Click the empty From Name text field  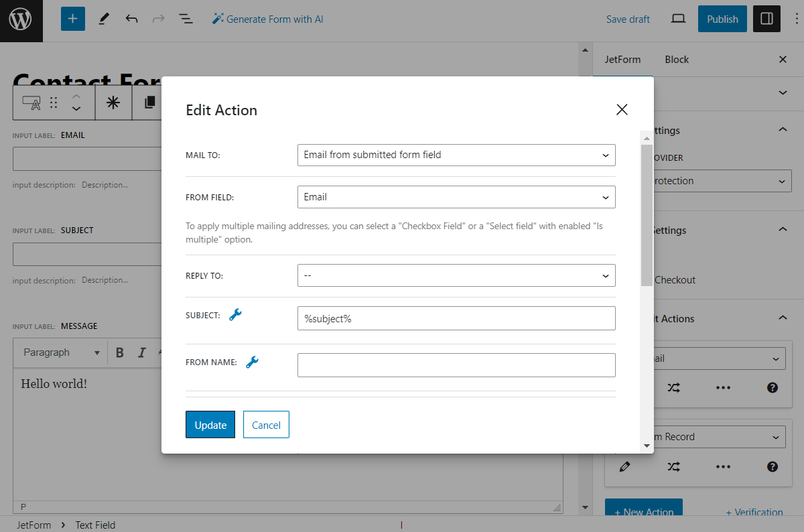pyautogui.click(x=456, y=365)
